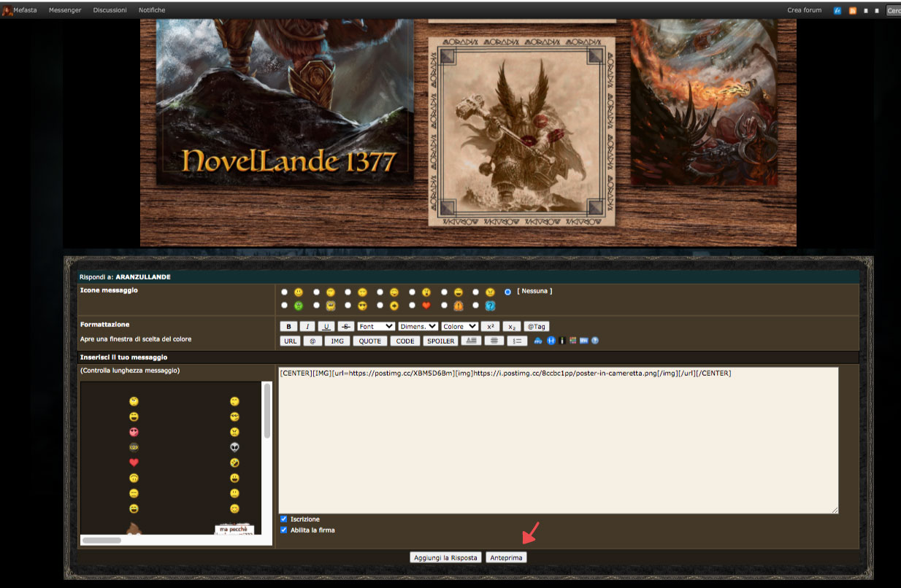Click the Mefasta avatar icon in the top bar

point(7,10)
